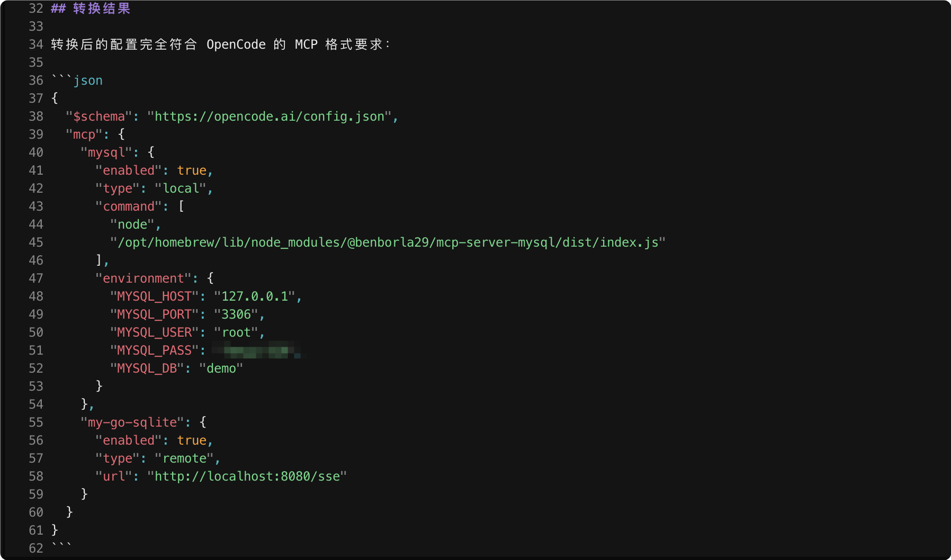Click the "command" key
This screenshot has height=560, width=951.
(129, 206)
